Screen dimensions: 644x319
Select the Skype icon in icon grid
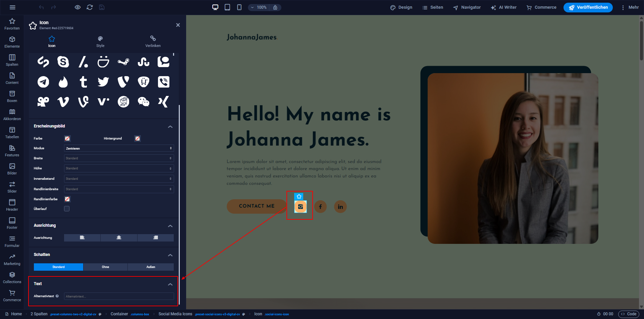[x=63, y=62]
